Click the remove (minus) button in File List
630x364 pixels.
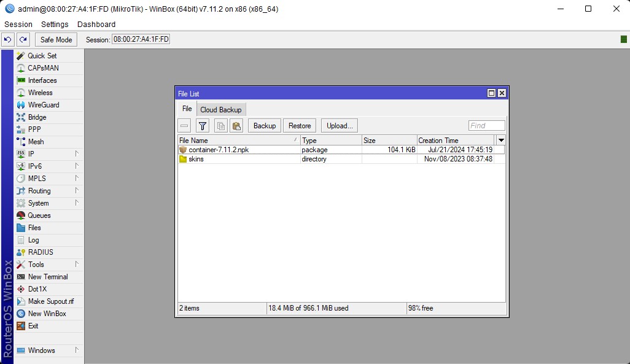(x=185, y=126)
